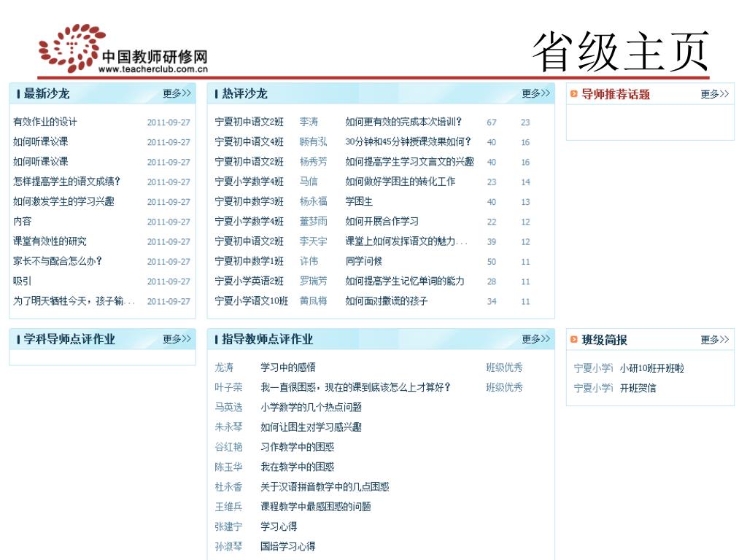Click author name 董梦雨
This screenshot has height=560, width=747.
pos(314,222)
